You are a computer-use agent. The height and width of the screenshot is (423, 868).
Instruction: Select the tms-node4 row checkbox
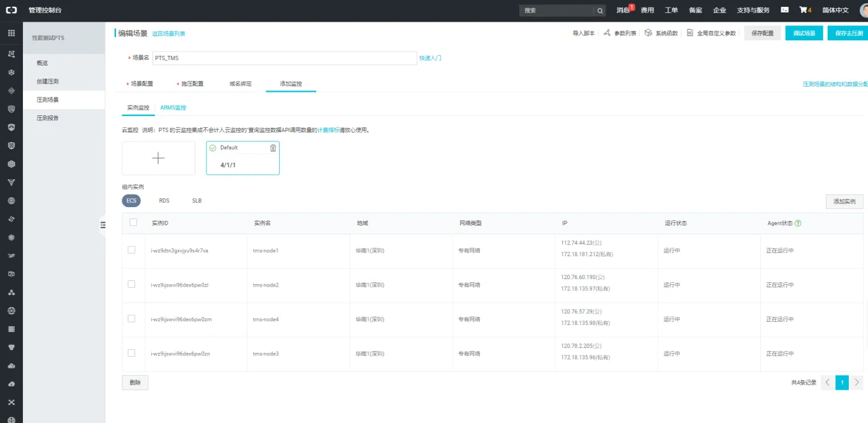tap(131, 318)
